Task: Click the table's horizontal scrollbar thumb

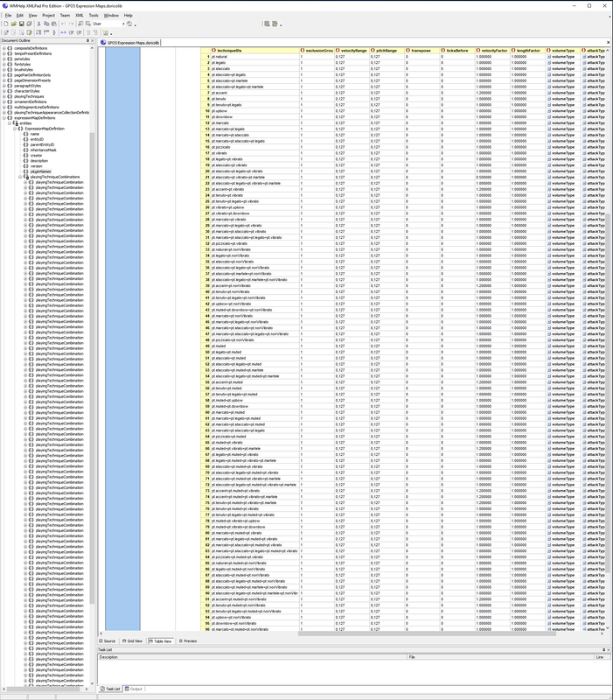Action: coord(427,633)
